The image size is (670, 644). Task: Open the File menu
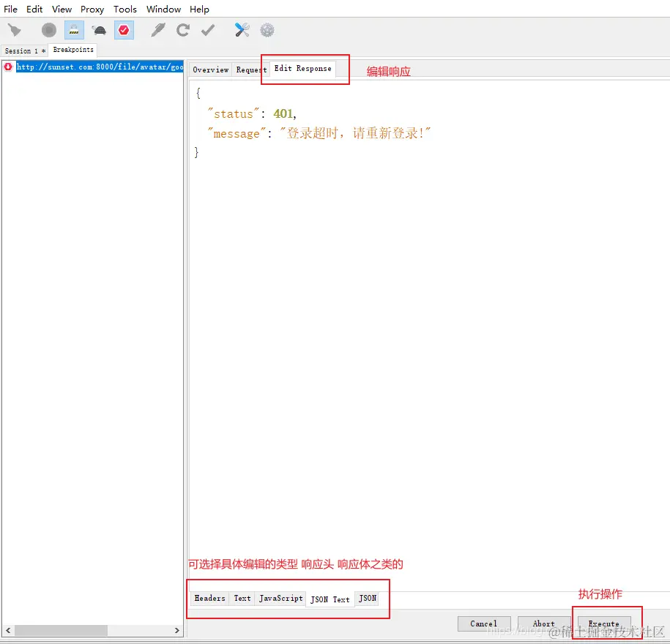[10, 9]
